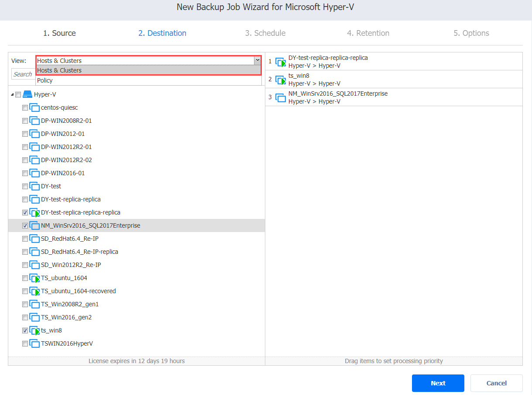Click the running DY-test-replica-replica-replica VM icon in tree
This screenshot has height=395, width=532.
pyautogui.click(x=34, y=212)
